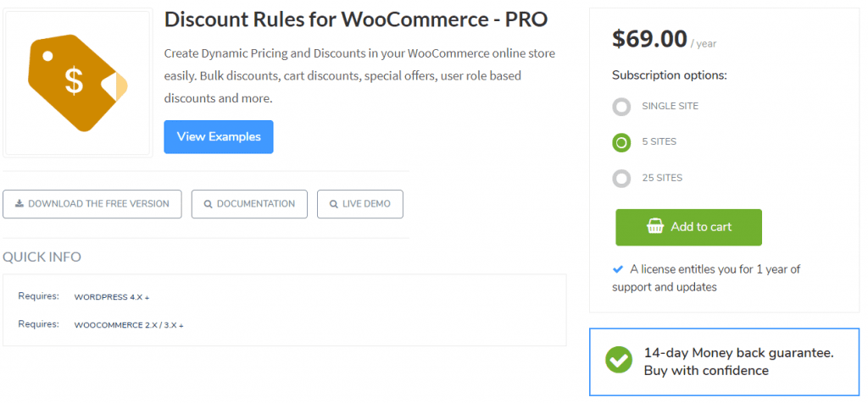Choose the 5 Sites subscription option
The image size is (868, 403).
coord(621,142)
